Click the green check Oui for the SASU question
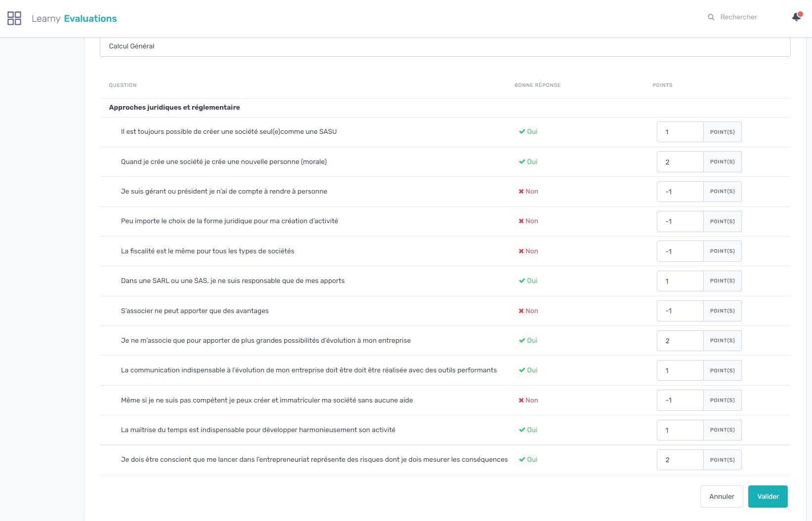Viewport: 812px width, 521px height. point(528,132)
